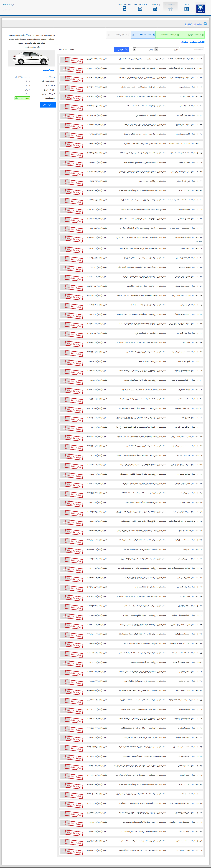Open the پیش فروش shopping basket icon
Screen dimensions: 211x868
[x=155, y=9]
